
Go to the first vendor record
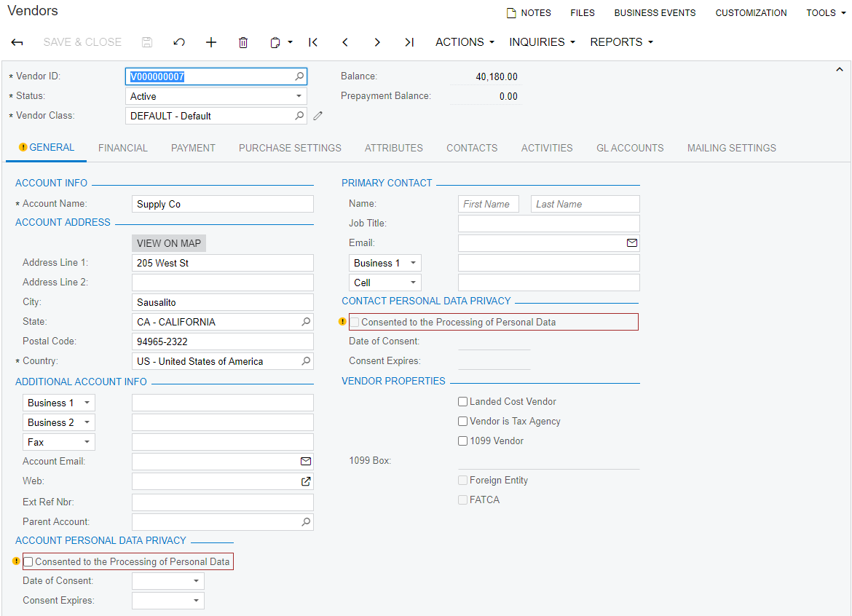(x=313, y=42)
